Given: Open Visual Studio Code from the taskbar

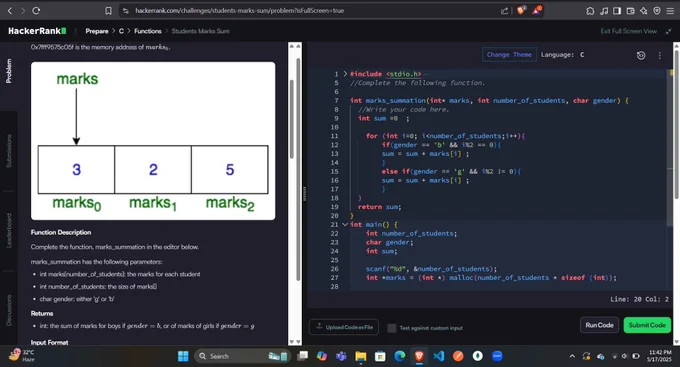Looking at the screenshot, I should coord(438,356).
